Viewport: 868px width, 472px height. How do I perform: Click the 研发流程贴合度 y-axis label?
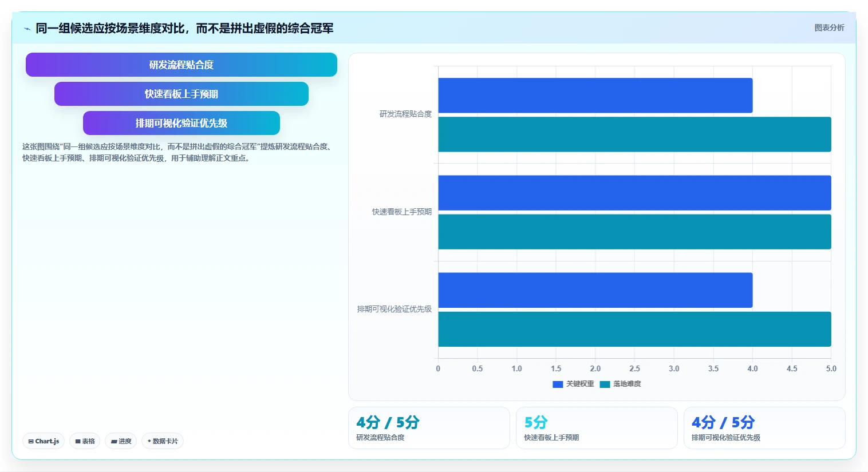[x=405, y=114]
